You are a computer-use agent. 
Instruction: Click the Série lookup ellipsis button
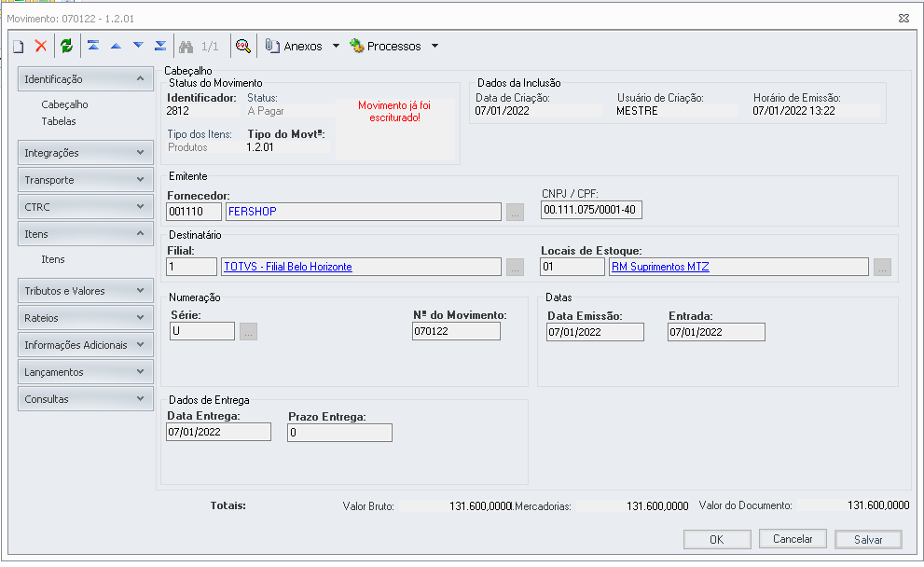pos(248,332)
